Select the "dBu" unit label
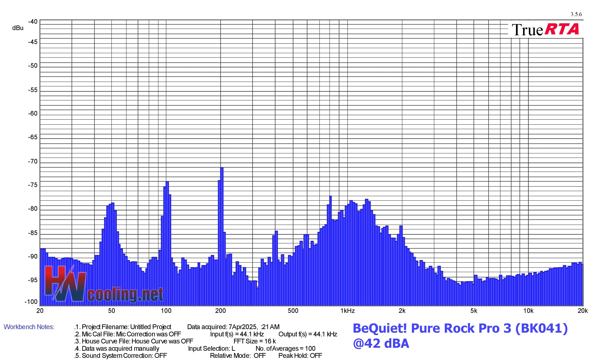This screenshot has height=364, width=598. (18, 28)
